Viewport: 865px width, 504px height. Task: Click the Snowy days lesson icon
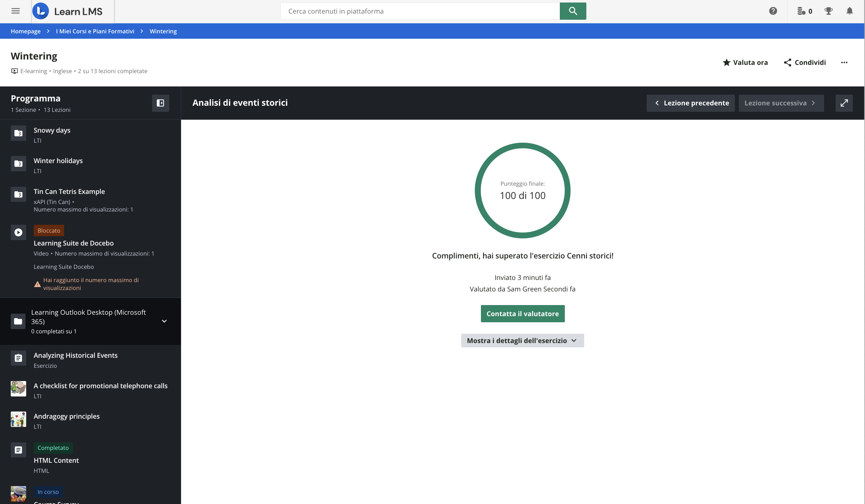coord(18,133)
